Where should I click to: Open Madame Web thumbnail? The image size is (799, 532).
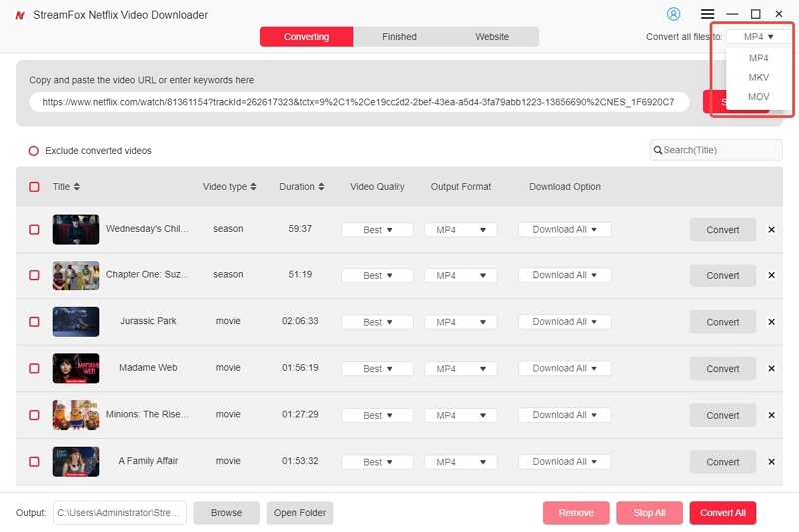76,368
